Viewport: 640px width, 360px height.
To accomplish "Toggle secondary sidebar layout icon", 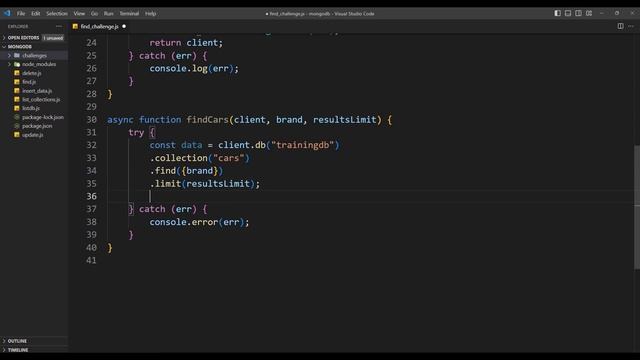I will tap(578, 13).
